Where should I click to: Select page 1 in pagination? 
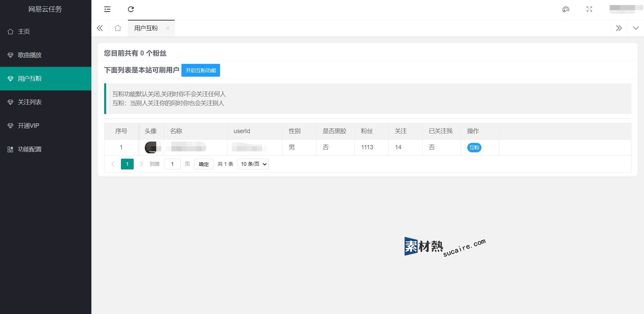pyautogui.click(x=127, y=164)
